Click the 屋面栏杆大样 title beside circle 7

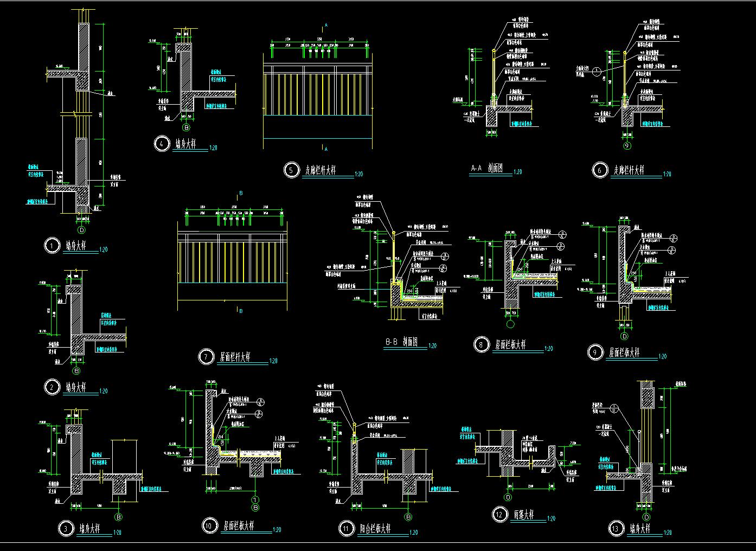(235, 356)
